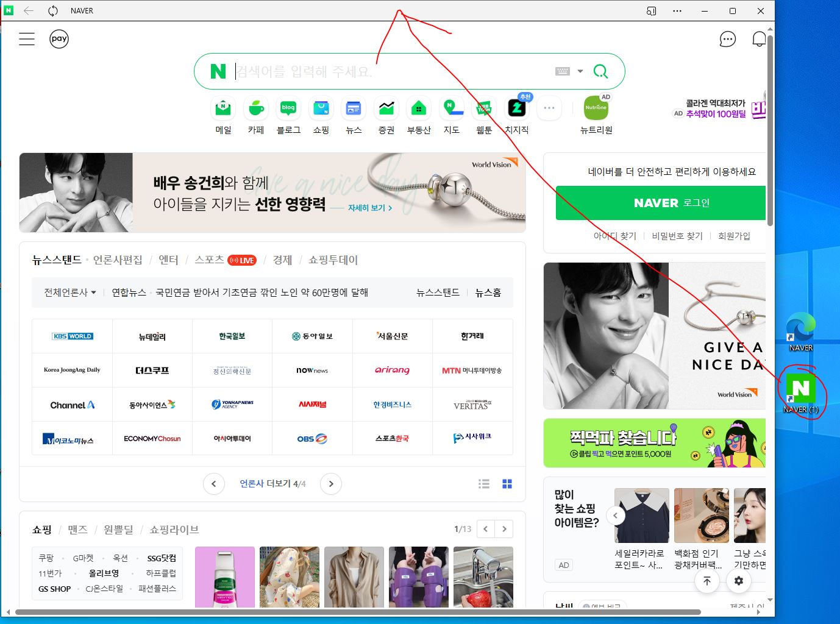Open the 찍먹파 찾습니다 banner
This screenshot has width=840, height=624.
click(654, 443)
